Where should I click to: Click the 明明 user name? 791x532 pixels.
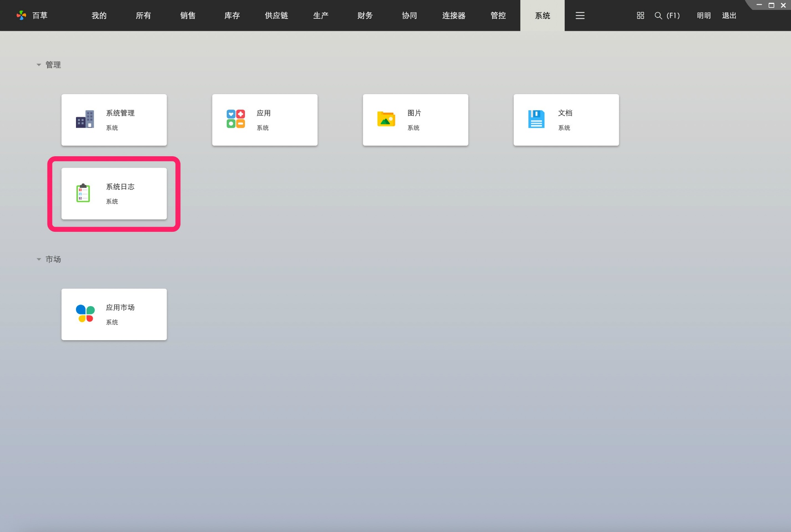(704, 15)
